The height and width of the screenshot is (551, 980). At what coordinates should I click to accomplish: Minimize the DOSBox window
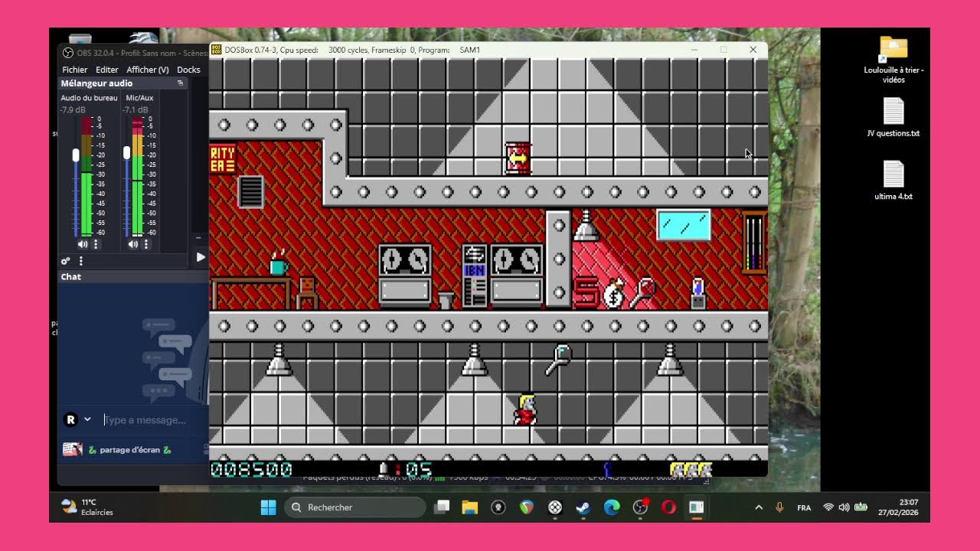694,50
